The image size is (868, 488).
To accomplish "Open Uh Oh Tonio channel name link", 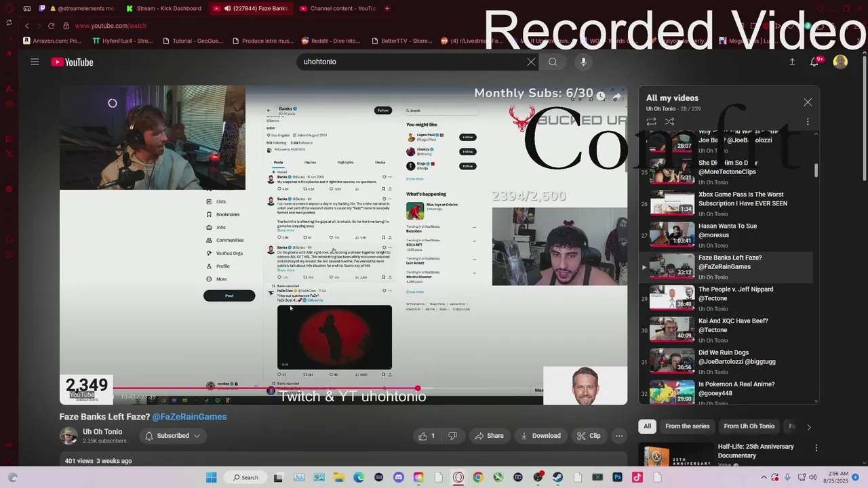I will pos(102,432).
